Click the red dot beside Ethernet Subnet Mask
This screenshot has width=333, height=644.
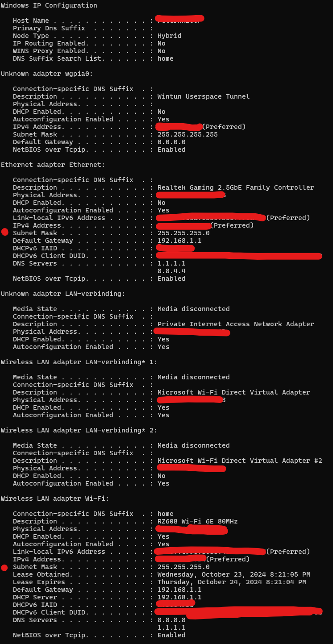tap(5, 232)
